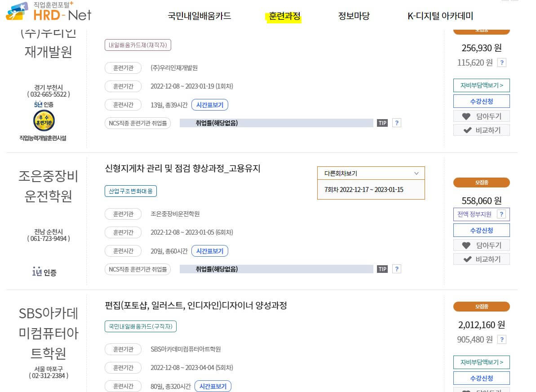Click 수강신청 for 558,060 원 course

click(481, 230)
